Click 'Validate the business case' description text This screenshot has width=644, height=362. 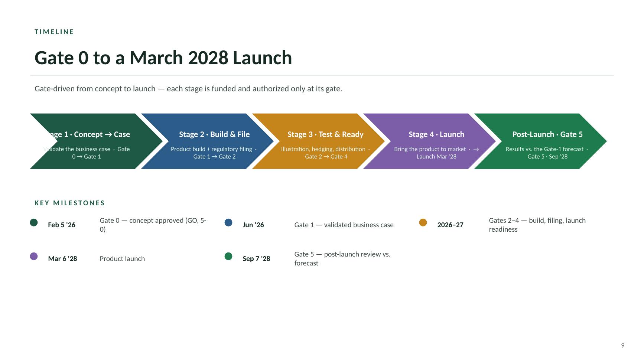pos(87,153)
